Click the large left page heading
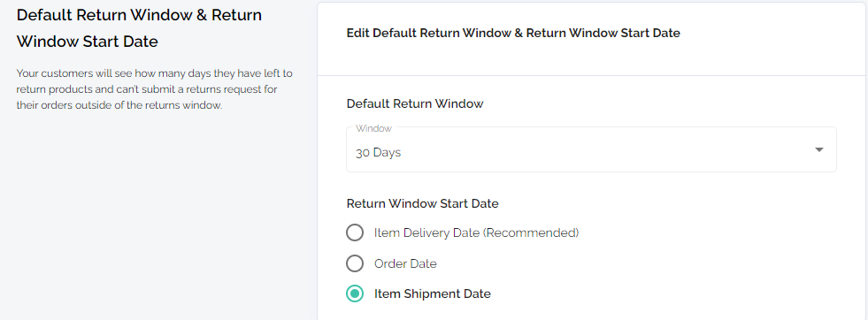The image size is (868, 320). pos(140,28)
